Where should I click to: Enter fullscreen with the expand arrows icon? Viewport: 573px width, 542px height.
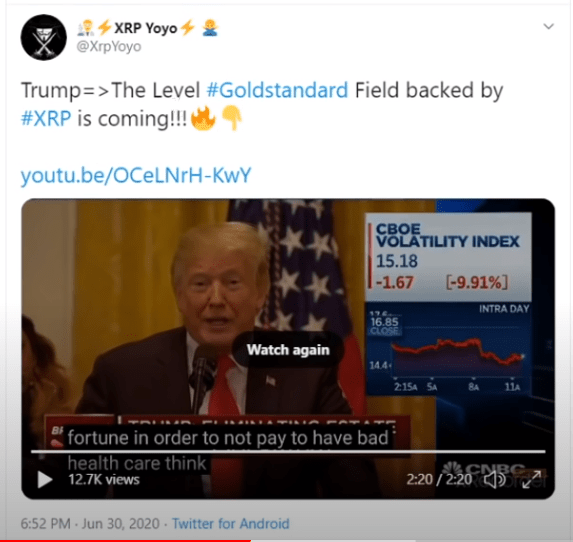(x=531, y=480)
